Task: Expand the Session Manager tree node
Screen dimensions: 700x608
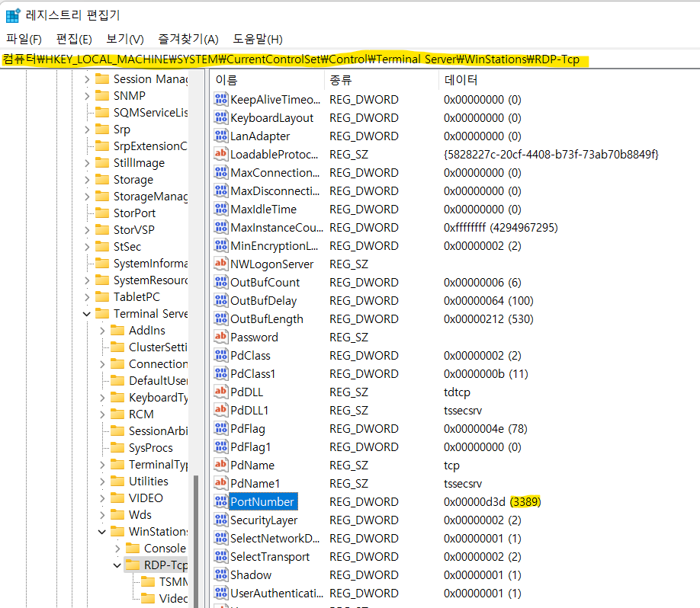Action: (87, 79)
